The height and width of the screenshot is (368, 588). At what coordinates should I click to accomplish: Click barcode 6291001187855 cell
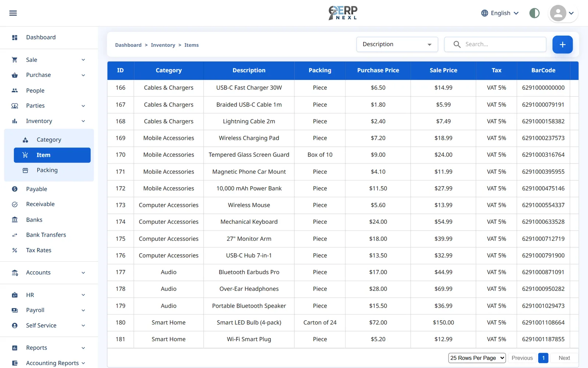pyautogui.click(x=543, y=339)
